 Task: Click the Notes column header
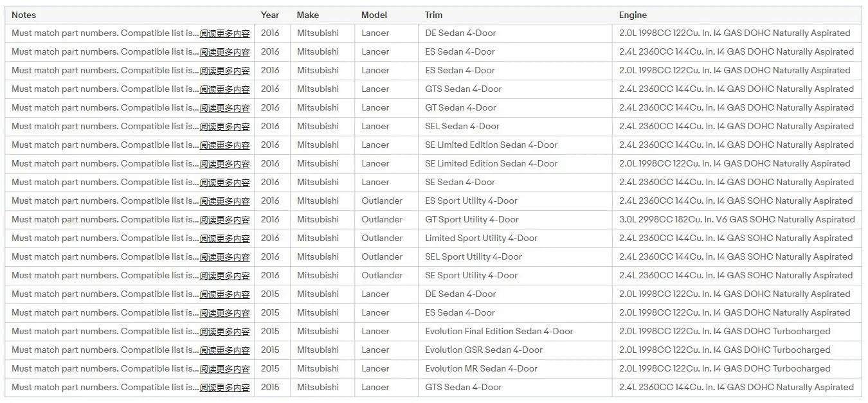(x=24, y=15)
